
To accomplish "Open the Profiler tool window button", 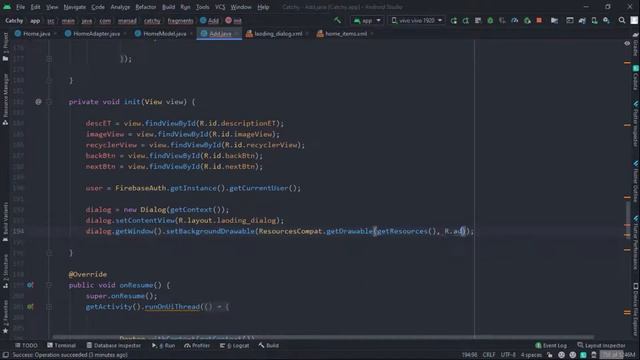I will tap(197, 345).
